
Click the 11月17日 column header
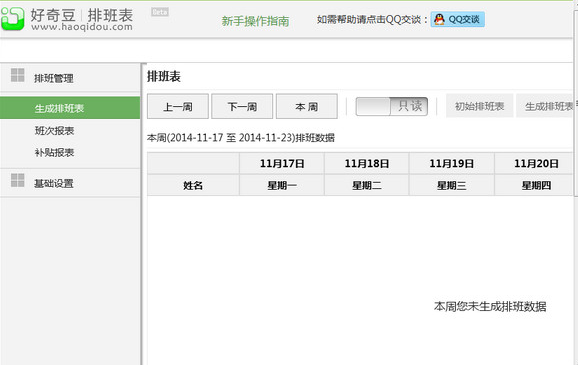pyautogui.click(x=282, y=163)
